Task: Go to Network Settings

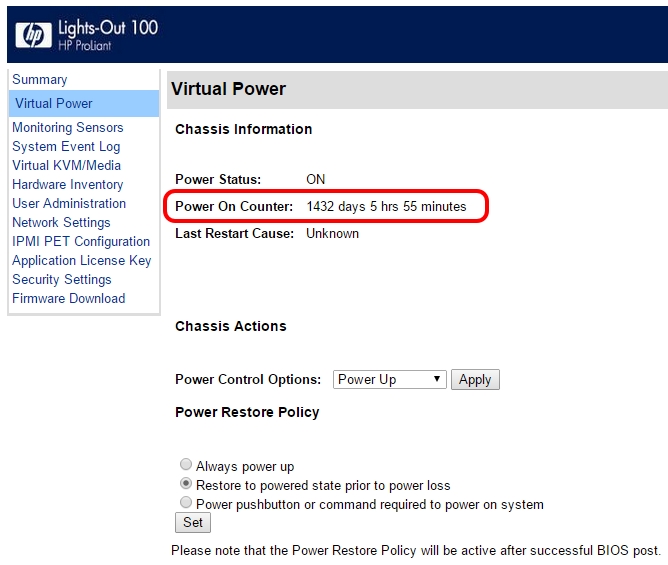Action: (x=61, y=222)
